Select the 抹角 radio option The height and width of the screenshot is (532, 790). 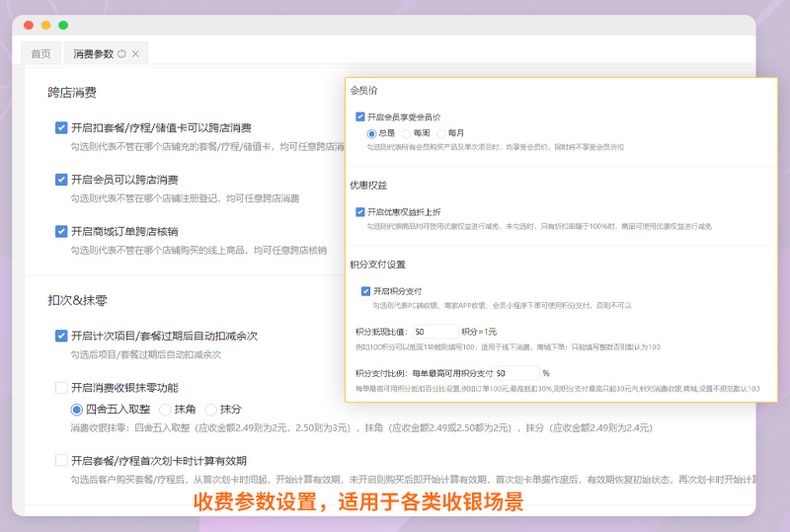pos(165,409)
